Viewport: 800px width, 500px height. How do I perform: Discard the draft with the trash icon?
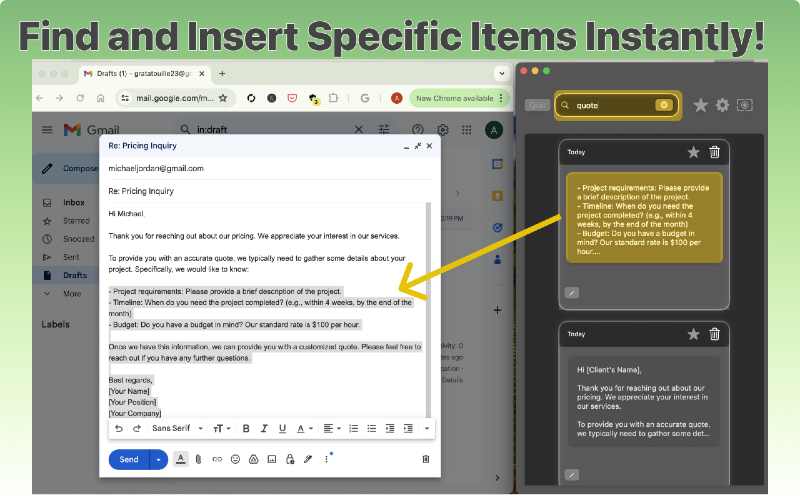click(x=426, y=459)
